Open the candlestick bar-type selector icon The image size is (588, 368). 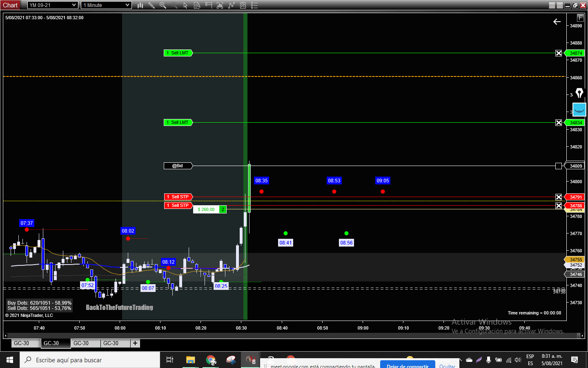[x=140, y=5]
